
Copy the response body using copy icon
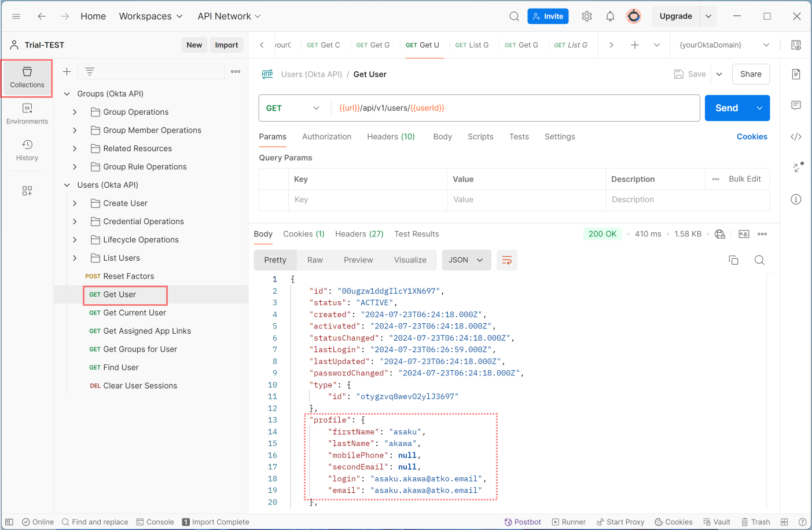(733, 260)
